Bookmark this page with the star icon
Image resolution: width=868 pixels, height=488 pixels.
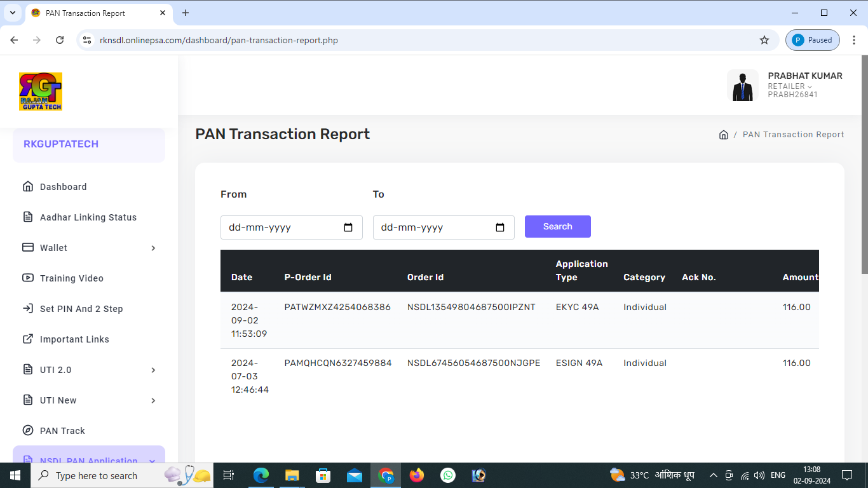coord(764,40)
